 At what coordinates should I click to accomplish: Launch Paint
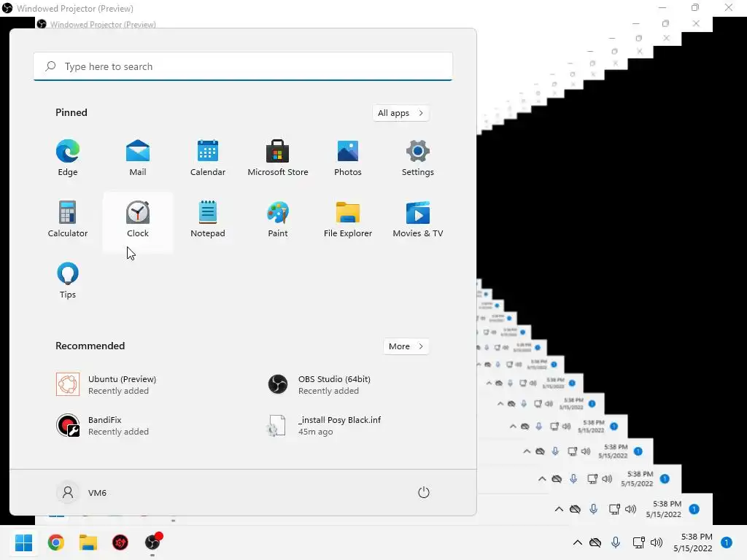coord(278,219)
